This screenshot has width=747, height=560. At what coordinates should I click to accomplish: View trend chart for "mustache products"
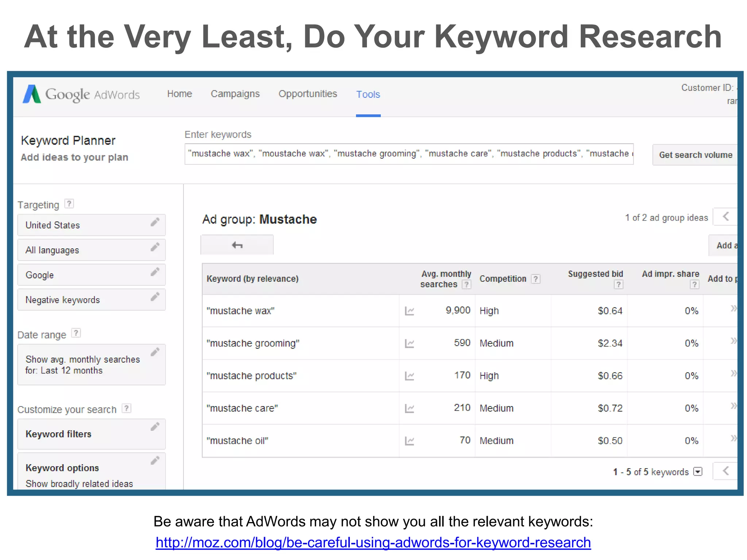(x=410, y=376)
